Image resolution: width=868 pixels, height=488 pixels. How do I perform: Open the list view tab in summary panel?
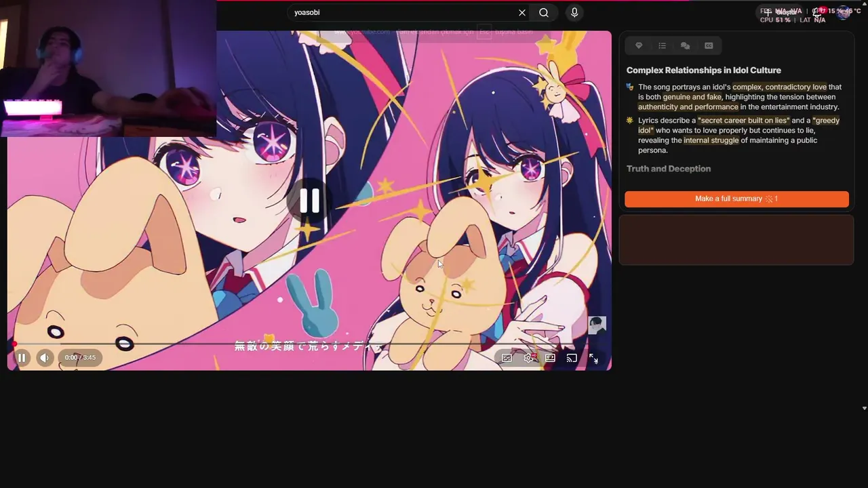tap(662, 45)
